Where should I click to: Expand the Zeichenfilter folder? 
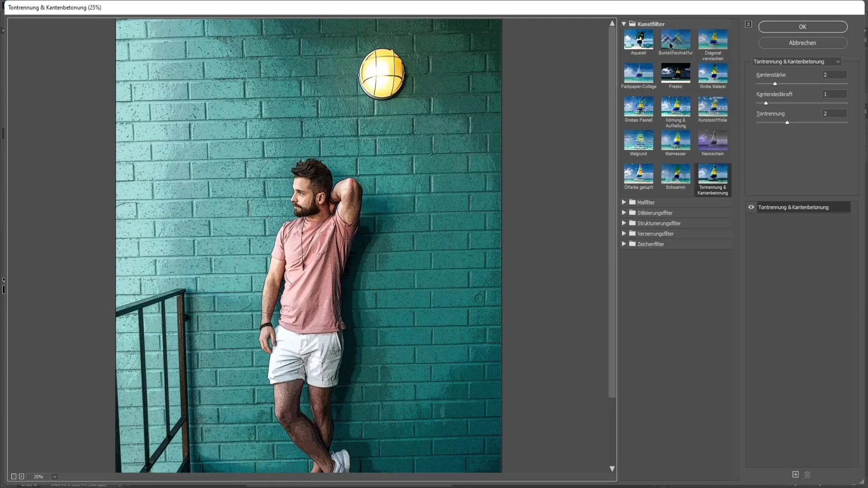624,244
